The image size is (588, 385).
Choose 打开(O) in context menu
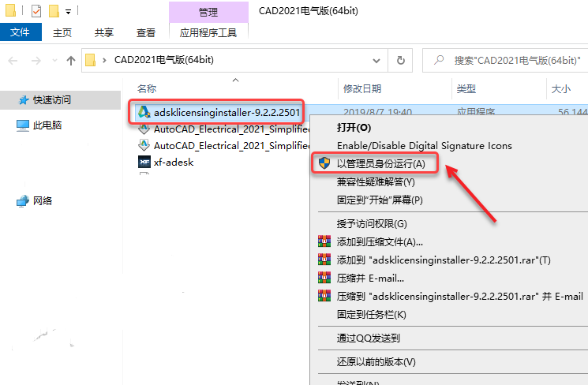pyautogui.click(x=354, y=128)
